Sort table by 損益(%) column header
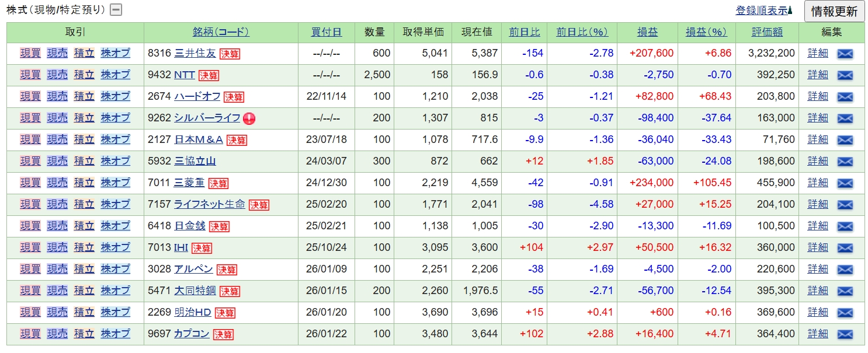Image resolution: width=868 pixels, height=353 pixels. [705, 32]
